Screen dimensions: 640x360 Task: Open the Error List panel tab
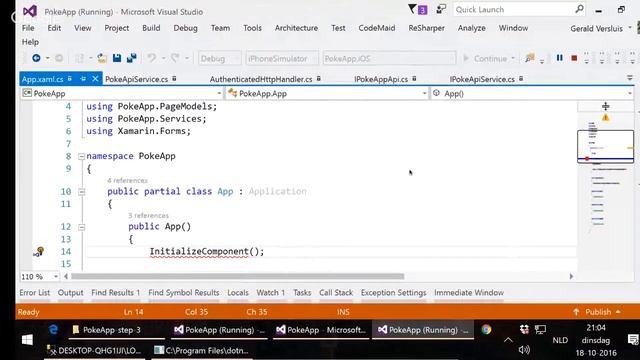[35, 293]
